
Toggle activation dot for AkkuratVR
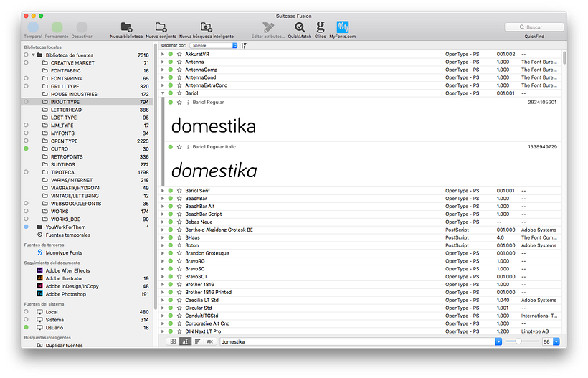coord(170,54)
